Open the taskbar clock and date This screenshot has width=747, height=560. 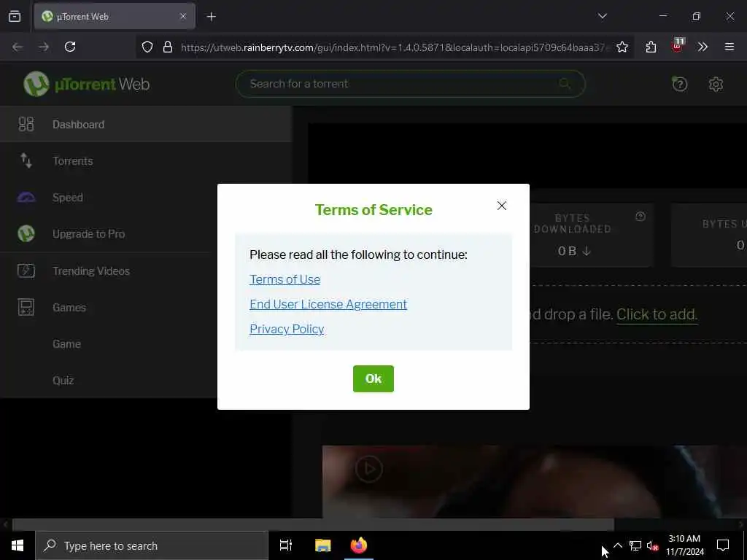(x=684, y=545)
